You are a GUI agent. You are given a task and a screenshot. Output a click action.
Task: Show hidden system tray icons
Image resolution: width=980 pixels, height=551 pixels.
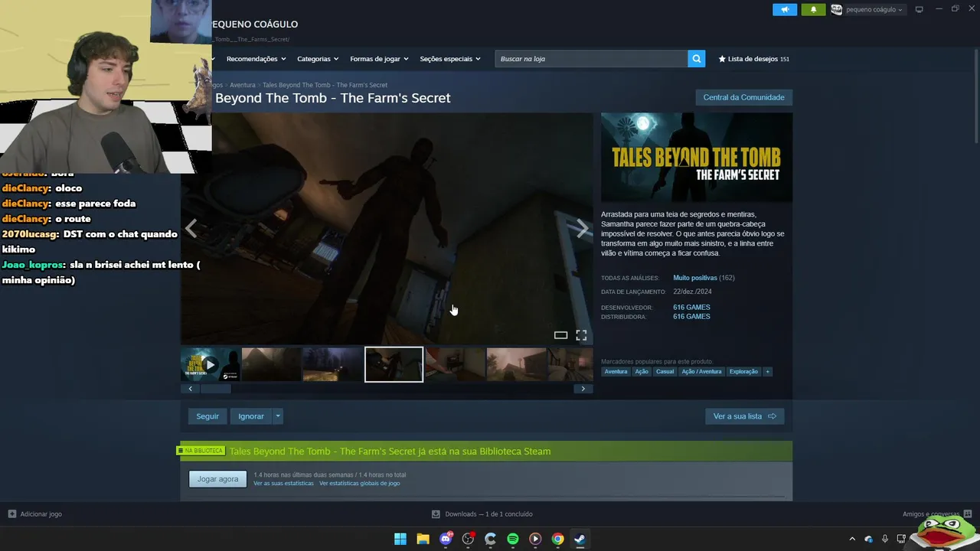[x=852, y=539]
